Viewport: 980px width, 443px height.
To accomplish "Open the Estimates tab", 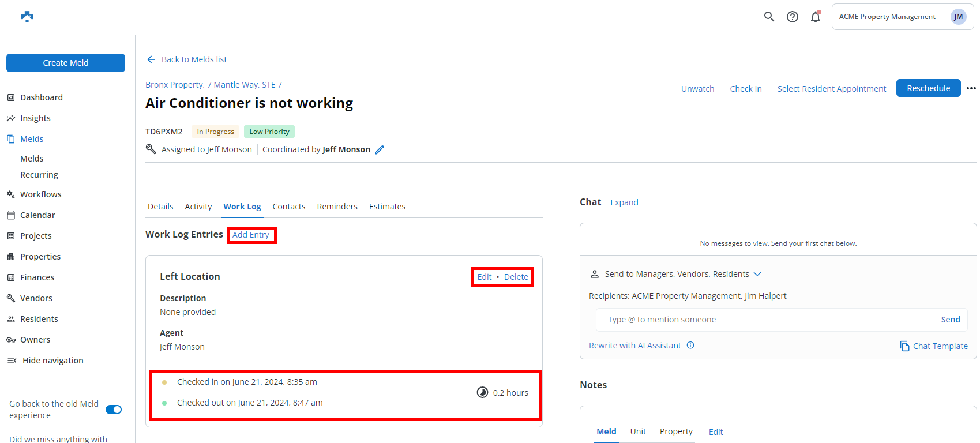I will [387, 207].
